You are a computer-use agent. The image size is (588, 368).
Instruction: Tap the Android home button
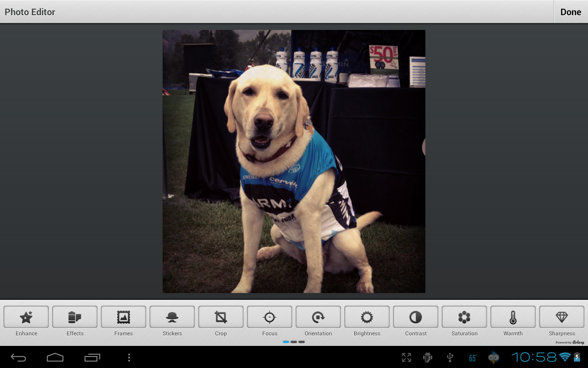[x=55, y=357]
